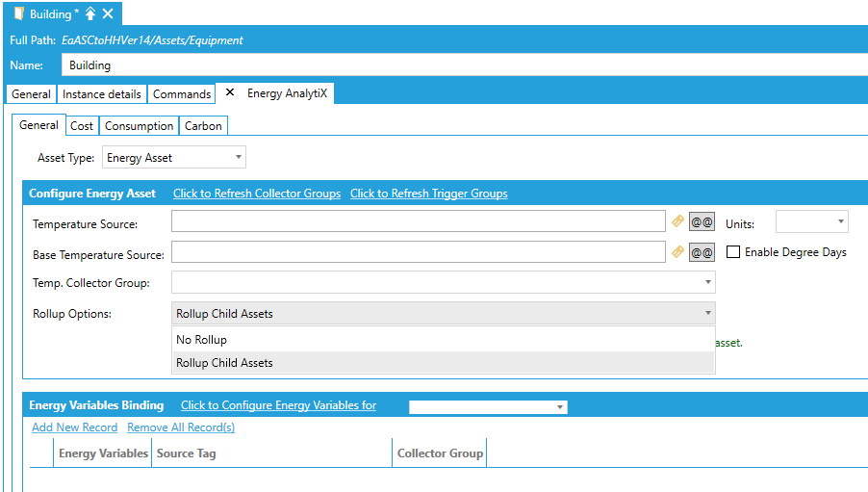Click the Name input field

(462, 65)
